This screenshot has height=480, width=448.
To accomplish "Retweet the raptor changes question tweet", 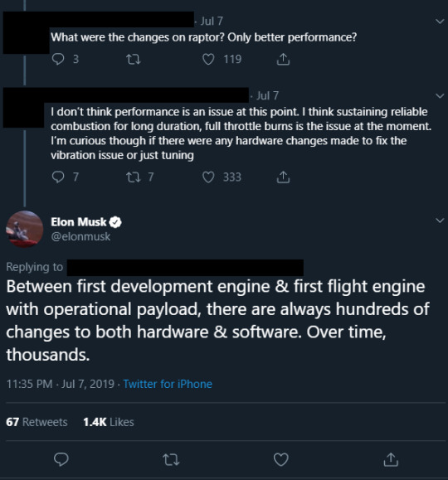I will pos(134,59).
